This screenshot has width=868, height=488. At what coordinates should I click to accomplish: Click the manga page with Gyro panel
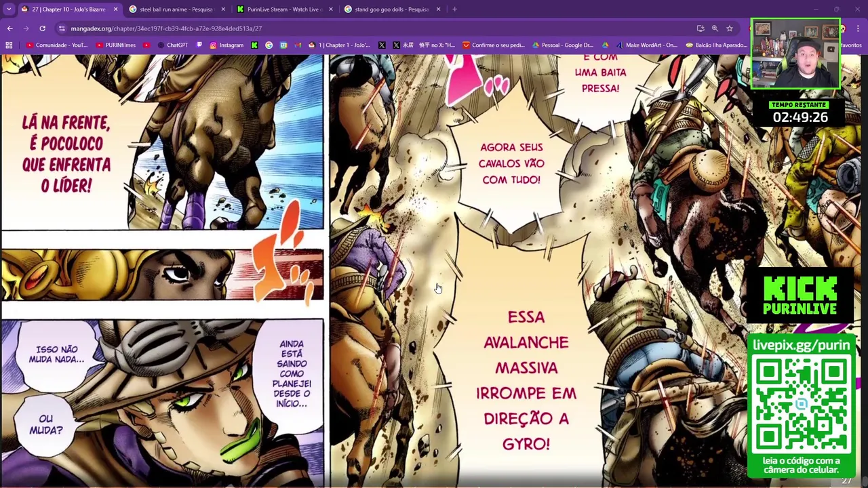pyautogui.click(x=162, y=270)
